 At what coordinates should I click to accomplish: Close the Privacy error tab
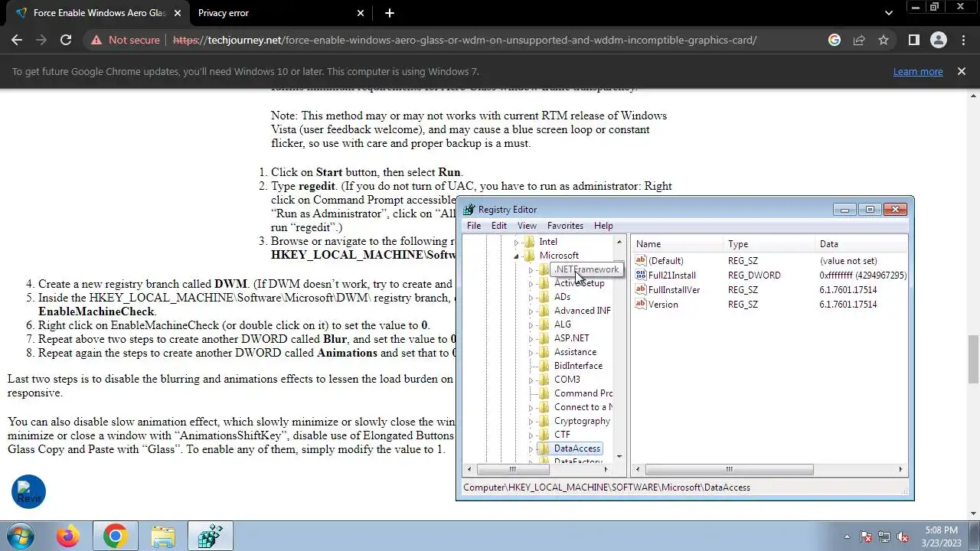(361, 13)
